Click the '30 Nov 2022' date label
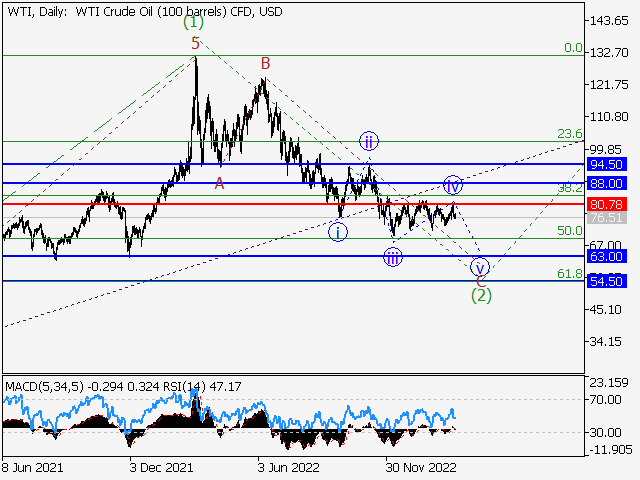This screenshot has height=480, width=640. coord(420,467)
